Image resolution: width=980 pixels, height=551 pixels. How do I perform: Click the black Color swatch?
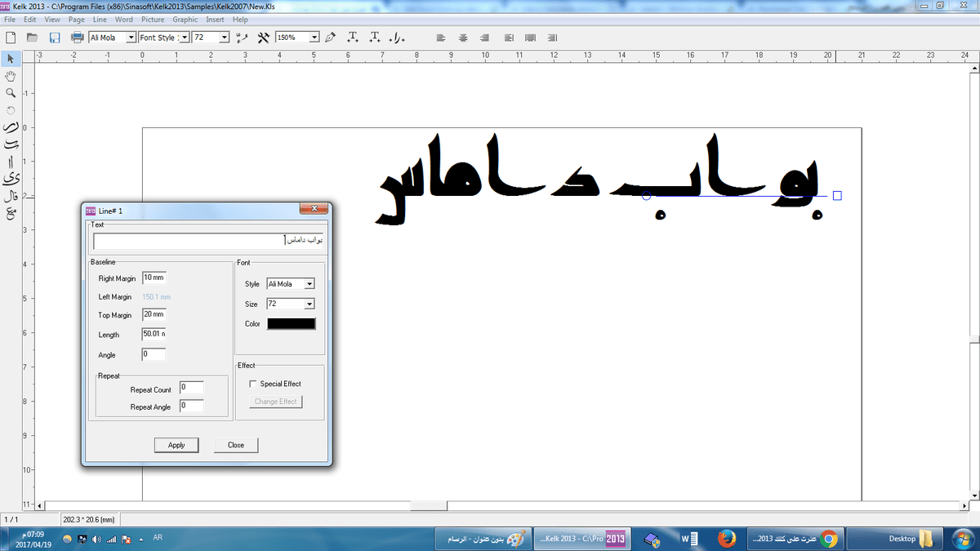pyautogui.click(x=292, y=324)
